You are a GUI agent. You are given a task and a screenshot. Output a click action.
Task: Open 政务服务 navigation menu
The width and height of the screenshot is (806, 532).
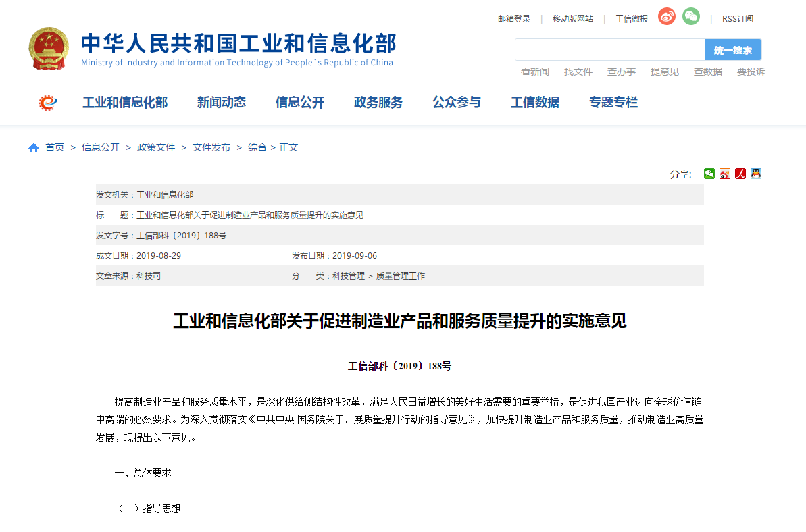click(378, 103)
